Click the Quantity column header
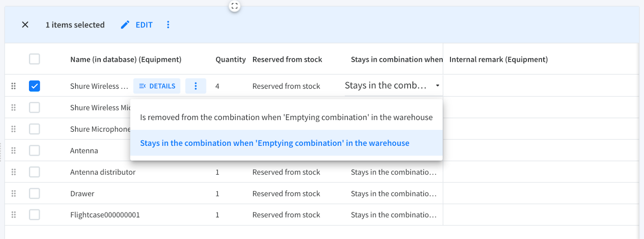Viewport: 644px width, 239px height. tap(230, 59)
